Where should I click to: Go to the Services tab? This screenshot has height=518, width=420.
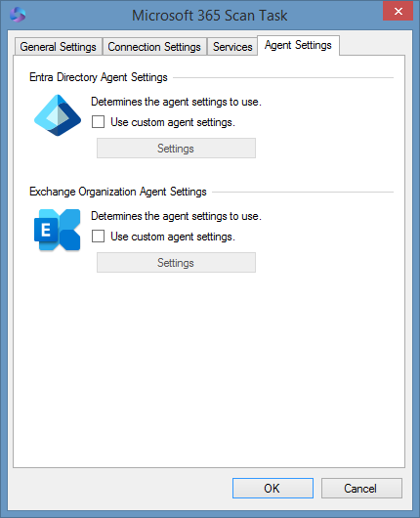[x=232, y=47]
